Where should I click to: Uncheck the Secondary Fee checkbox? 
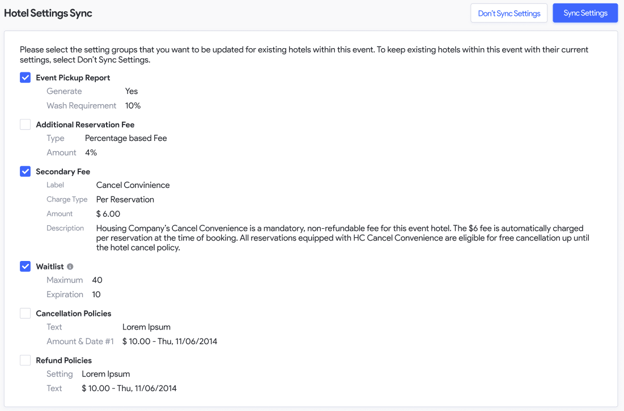[x=25, y=171]
